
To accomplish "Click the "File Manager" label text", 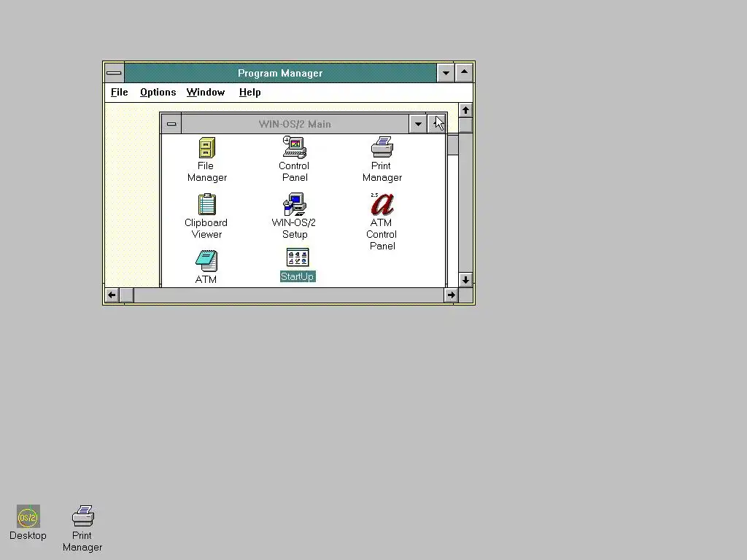I will (206, 172).
